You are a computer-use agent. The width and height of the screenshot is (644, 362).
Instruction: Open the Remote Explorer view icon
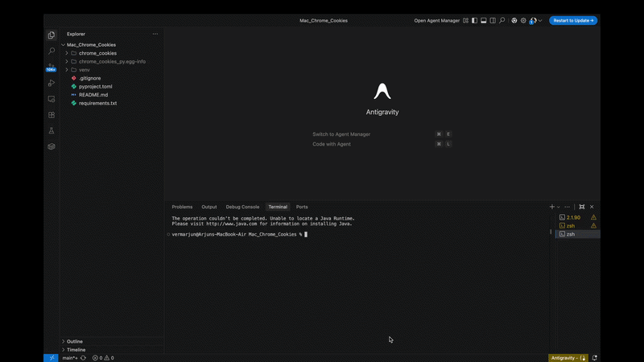point(52,99)
